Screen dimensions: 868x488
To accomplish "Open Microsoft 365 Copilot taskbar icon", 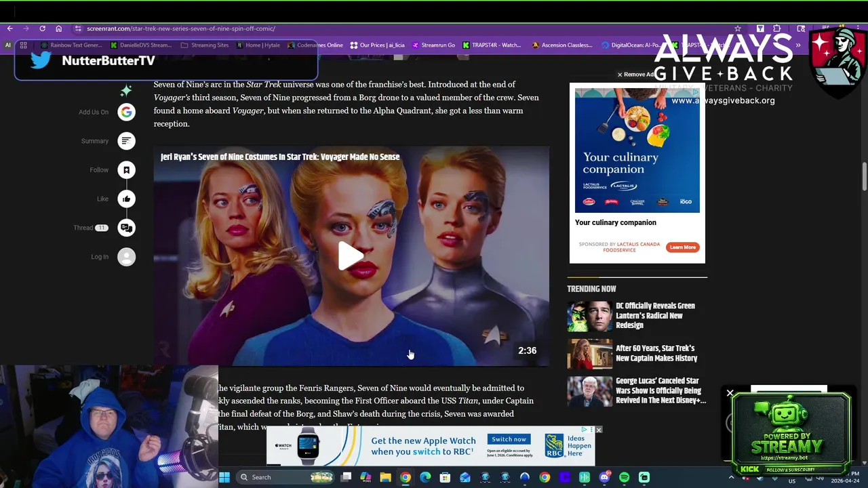I will tap(366, 477).
